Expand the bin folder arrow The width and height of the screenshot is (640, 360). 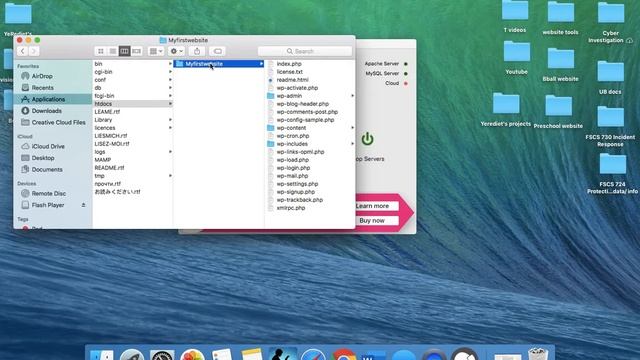tap(170, 64)
